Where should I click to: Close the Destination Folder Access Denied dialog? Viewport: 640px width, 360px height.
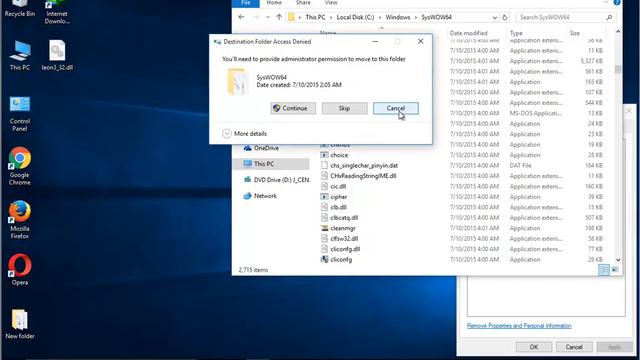click(420, 41)
